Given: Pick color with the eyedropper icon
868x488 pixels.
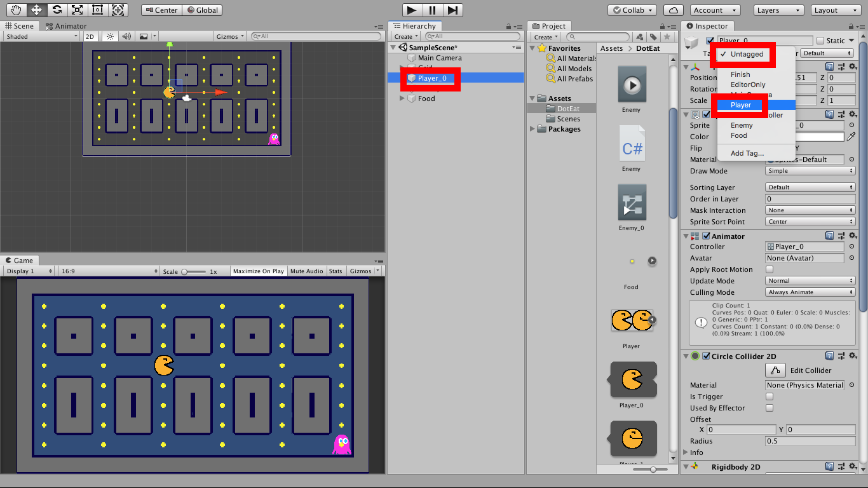Looking at the screenshot, I should pos(851,137).
